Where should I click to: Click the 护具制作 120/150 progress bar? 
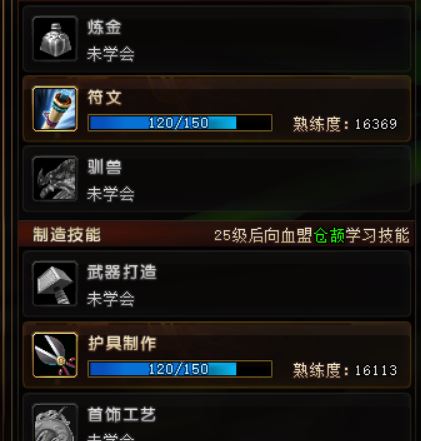click(x=180, y=369)
